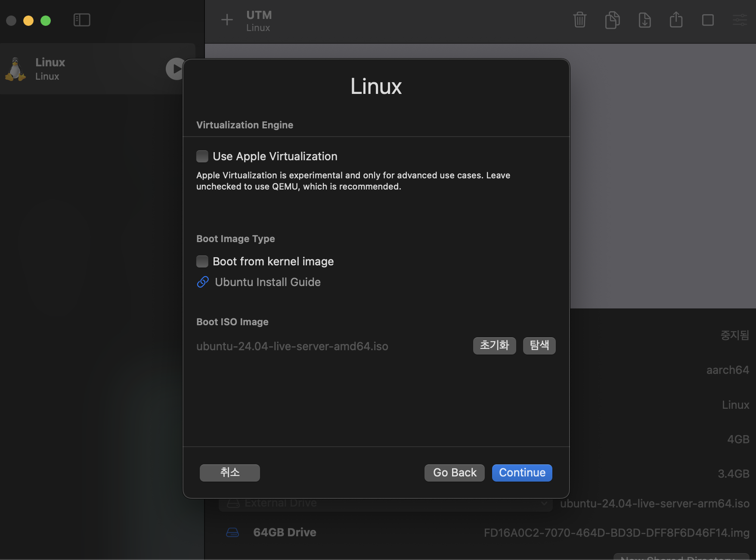
Task: Check Boot from kernel image
Action: pos(202,261)
